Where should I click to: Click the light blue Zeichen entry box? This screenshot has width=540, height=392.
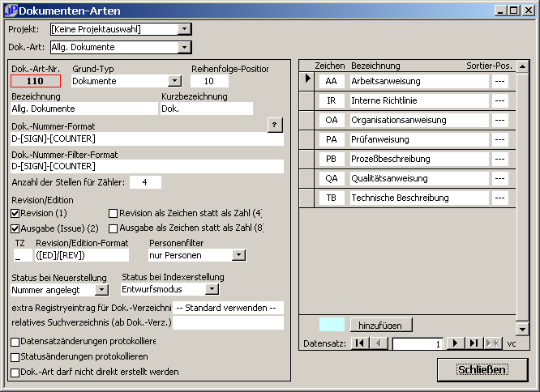tap(332, 325)
